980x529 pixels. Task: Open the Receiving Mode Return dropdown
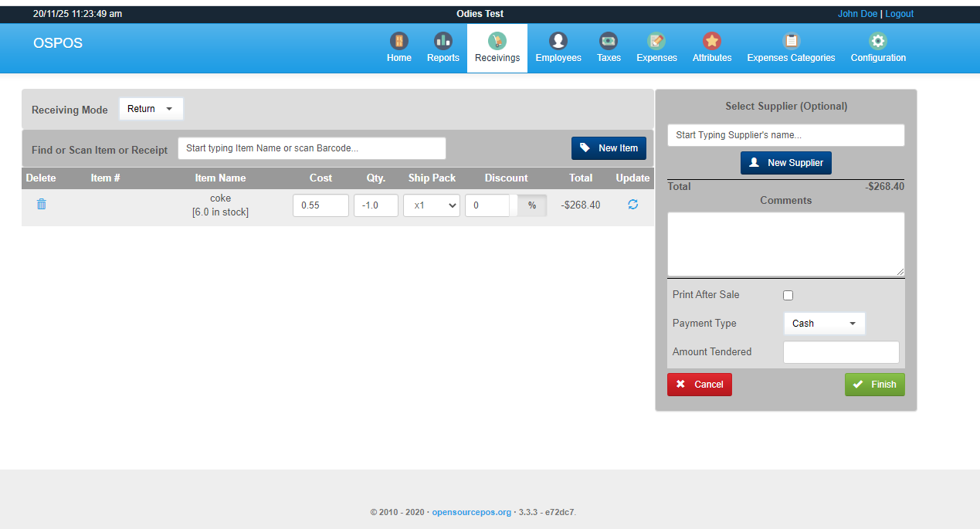coord(151,109)
